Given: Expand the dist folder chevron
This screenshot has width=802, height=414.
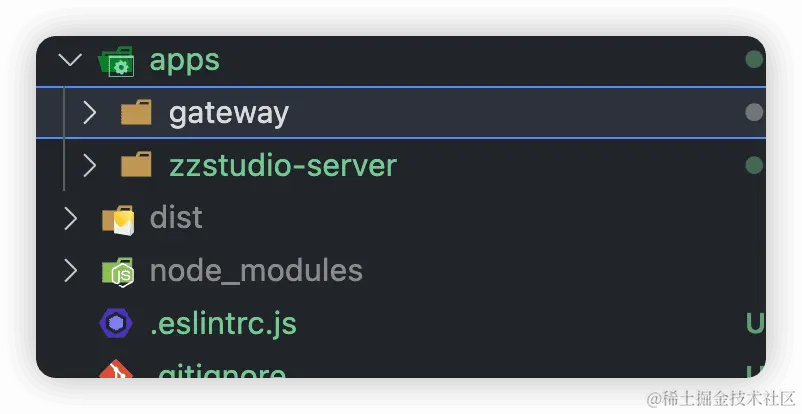Looking at the screenshot, I should coord(70,218).
